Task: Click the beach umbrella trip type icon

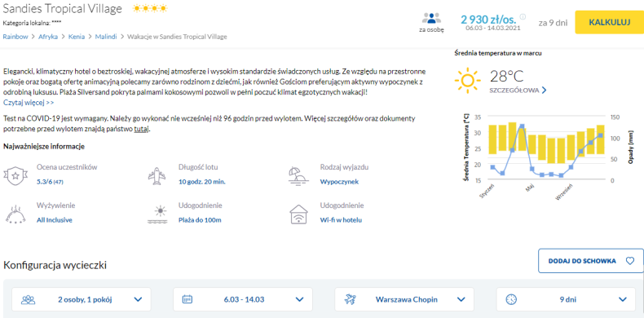Action: pos(298,177)
